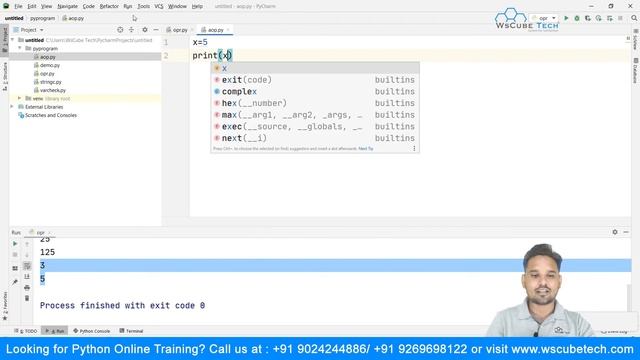
Task: Choose complex completion suggestion
Action: pyautogui.click(x=315, y=91)
